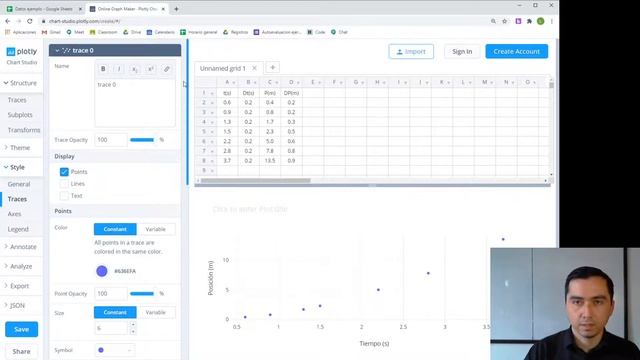This screenshot has width=640, height=360.
Task: Open Chrome three-dot menu
Action: [x=551, y=21]
